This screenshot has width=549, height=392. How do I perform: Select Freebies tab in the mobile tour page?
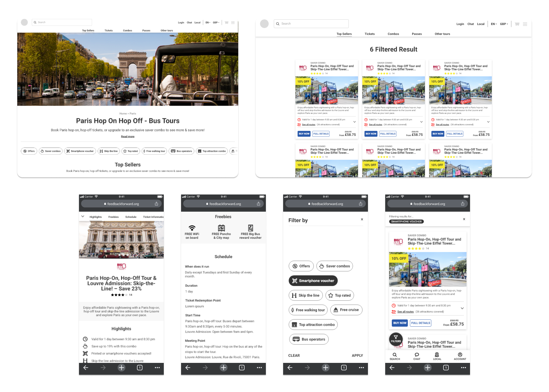[113, 217]
